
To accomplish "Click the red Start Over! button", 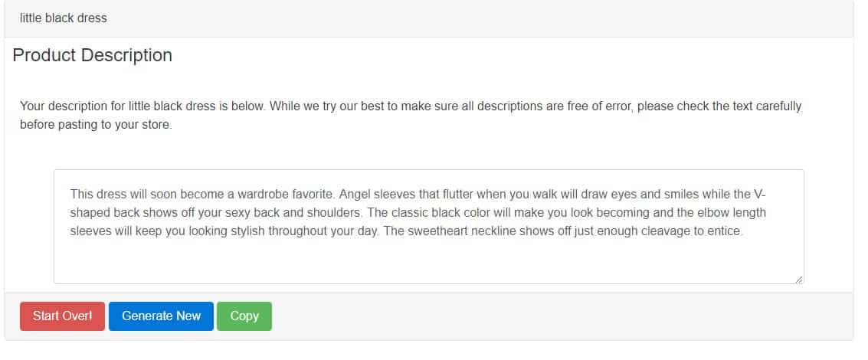I will pyautogui.click(x=62, y=316).
